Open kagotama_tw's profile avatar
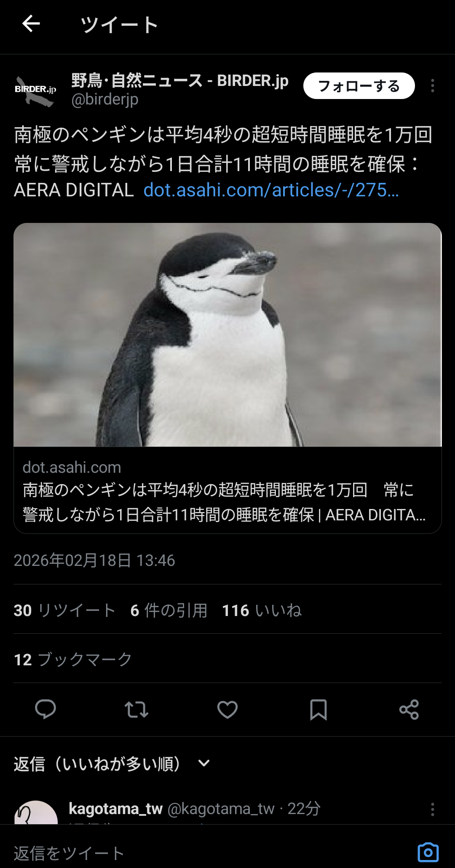455x868 pixels. (x=36, y=813)
